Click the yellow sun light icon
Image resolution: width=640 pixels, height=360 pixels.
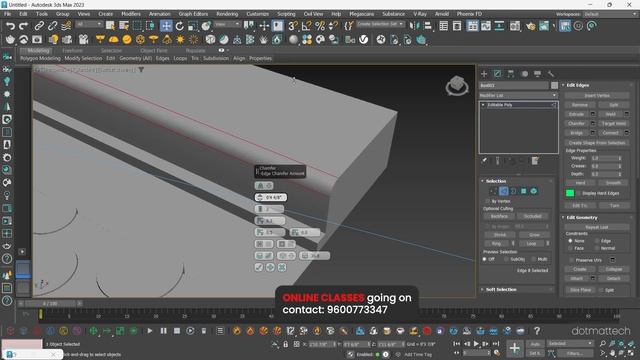coord(180,40)
